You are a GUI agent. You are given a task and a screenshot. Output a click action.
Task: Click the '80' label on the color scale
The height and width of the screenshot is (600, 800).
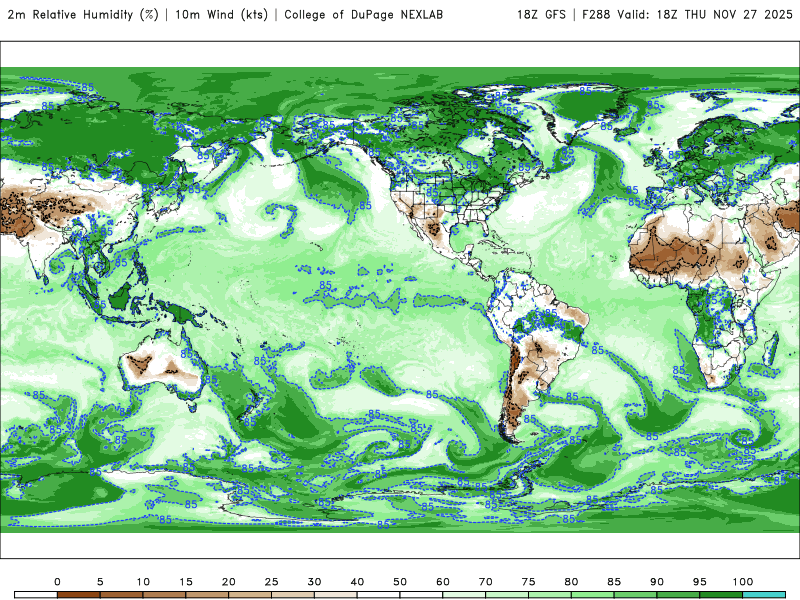pos(571,582)
